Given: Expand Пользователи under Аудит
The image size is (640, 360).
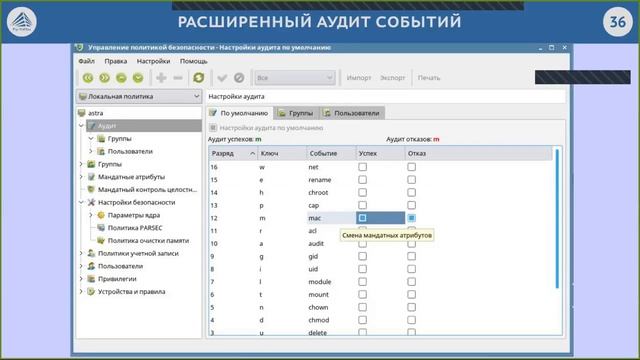Looking at the screenshot, I should tap(91, 151).
